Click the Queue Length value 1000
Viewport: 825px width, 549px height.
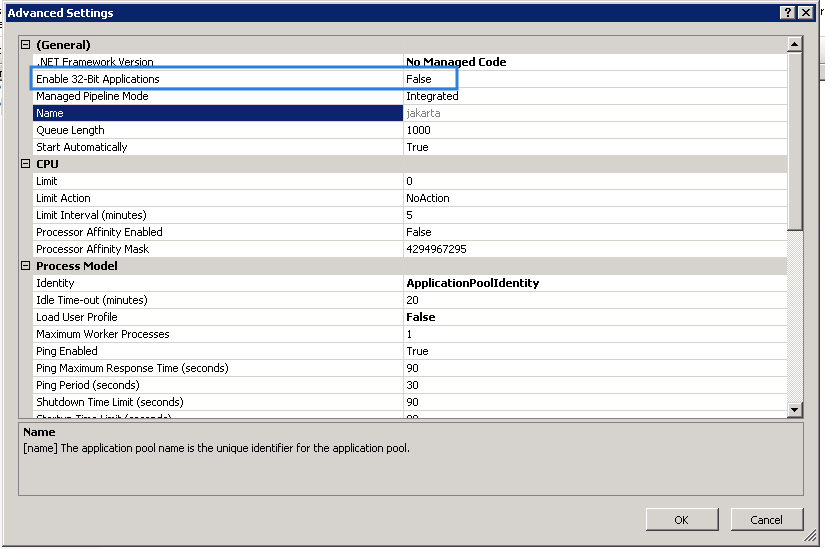click(x=418, y=130)
